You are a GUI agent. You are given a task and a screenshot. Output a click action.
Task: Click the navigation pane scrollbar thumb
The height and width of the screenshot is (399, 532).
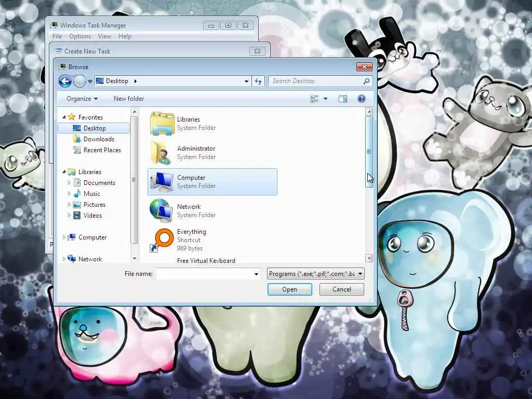point(135,179)
